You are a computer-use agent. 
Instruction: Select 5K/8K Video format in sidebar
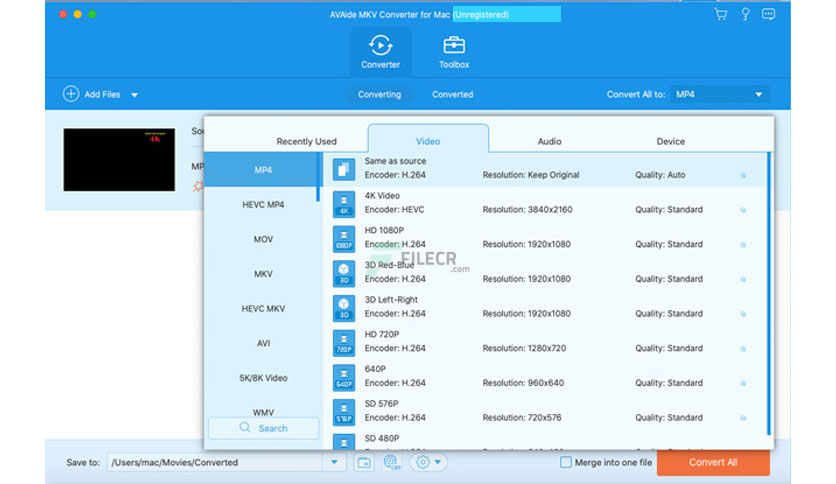click(x=263, y=377)
